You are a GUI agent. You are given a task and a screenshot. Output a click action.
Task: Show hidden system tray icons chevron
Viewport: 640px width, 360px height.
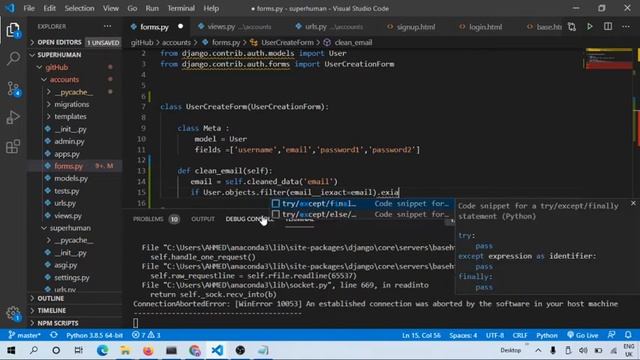(538, 350)
